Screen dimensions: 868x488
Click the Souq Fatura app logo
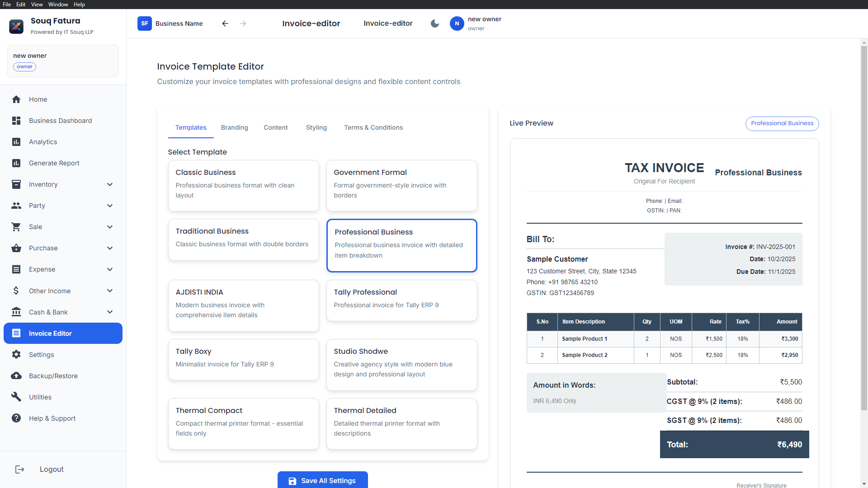[x=16, y=26]
